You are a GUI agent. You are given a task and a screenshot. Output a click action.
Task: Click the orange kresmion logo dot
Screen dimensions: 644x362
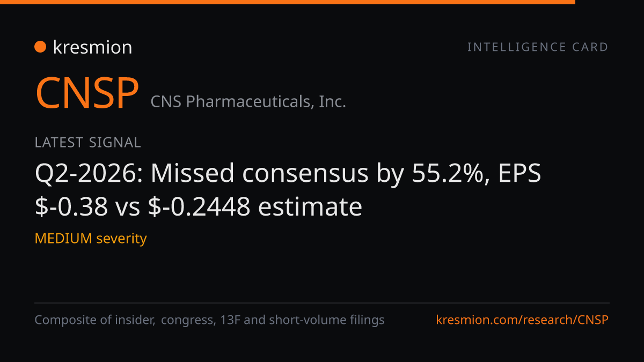(40, 47)
